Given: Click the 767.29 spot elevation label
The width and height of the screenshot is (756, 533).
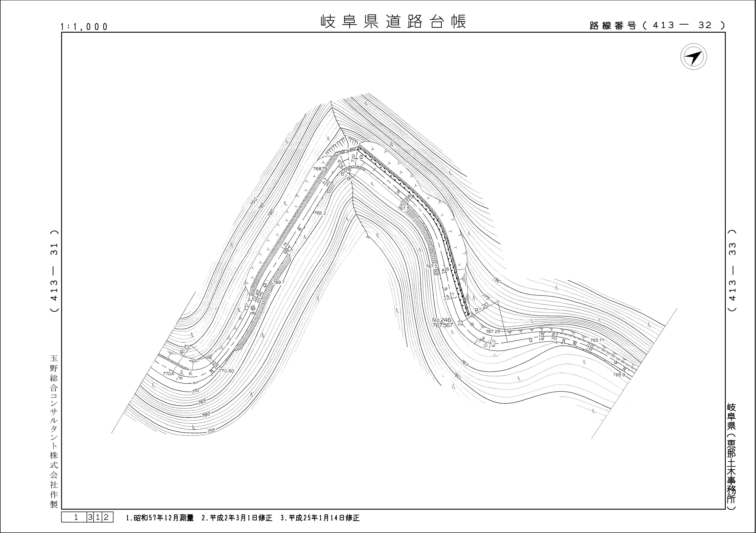Looking at the screenshot, I should 493,331.
